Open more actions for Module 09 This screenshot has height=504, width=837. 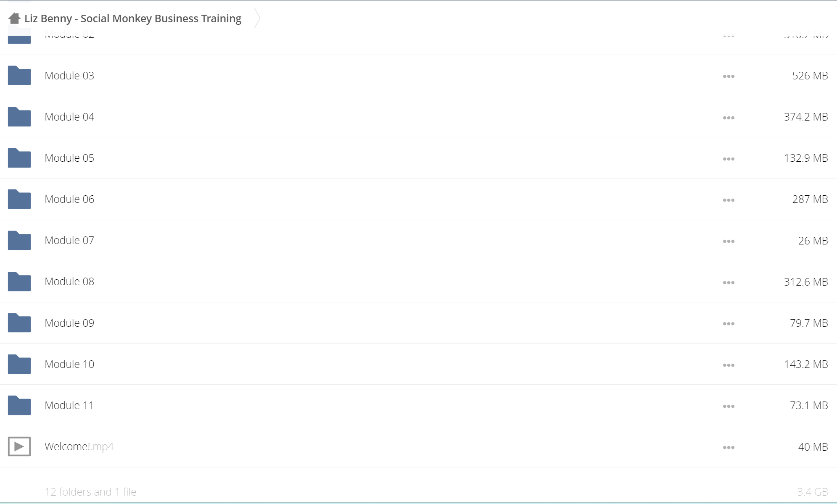[x=729, y=323]
